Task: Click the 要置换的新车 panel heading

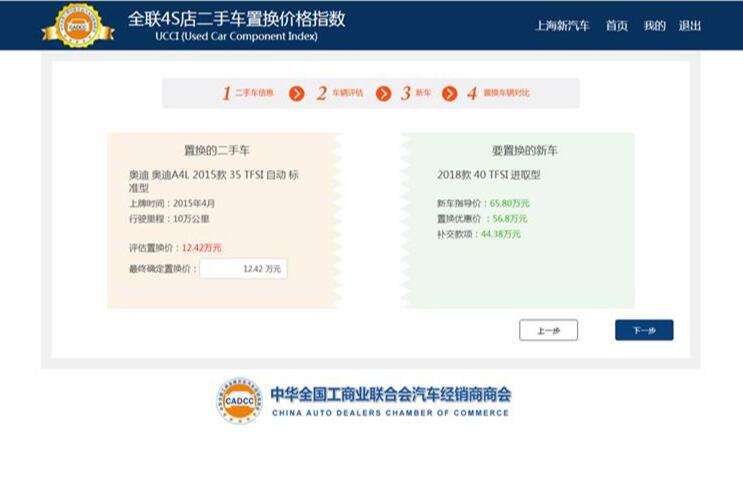Action: click(x=525, y=151)
